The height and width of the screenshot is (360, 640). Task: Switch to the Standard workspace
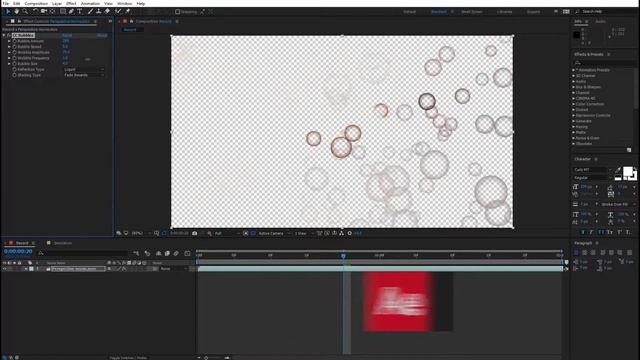coord(439,12)
